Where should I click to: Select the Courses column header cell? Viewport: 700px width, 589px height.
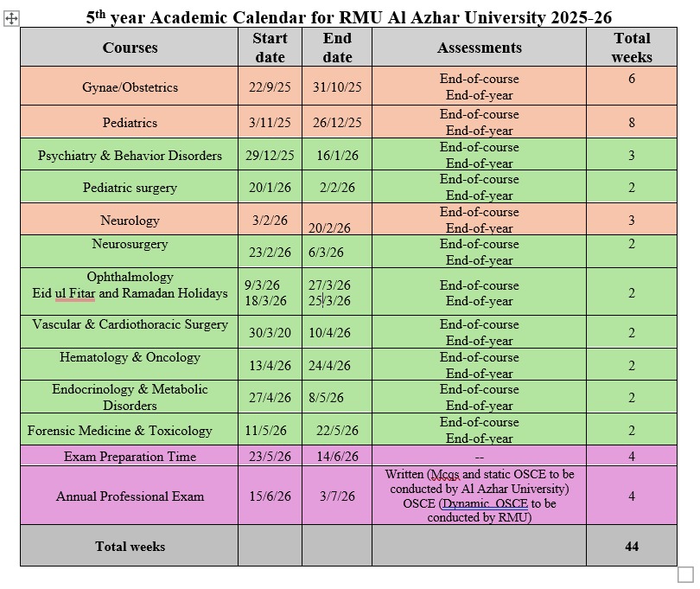(x=130, y=48)
